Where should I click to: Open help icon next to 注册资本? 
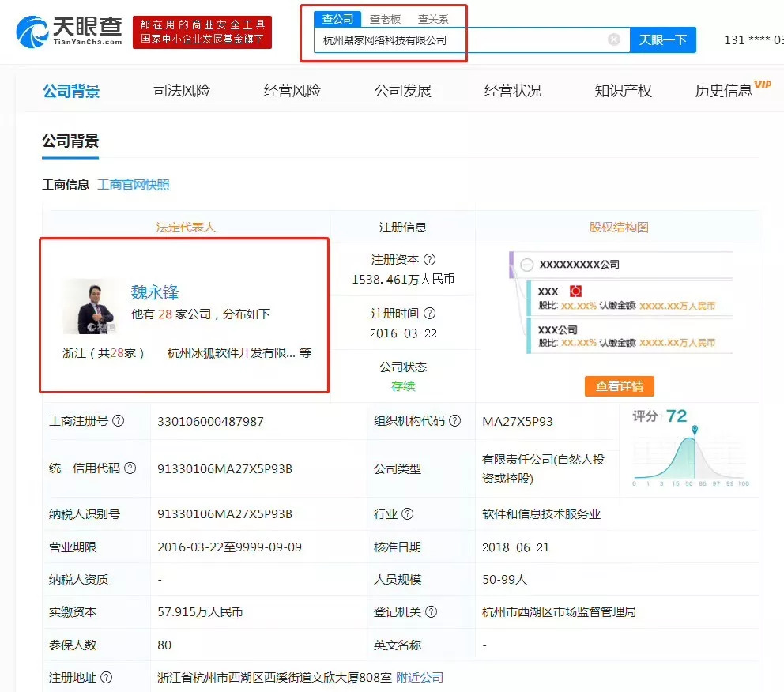click(x=429, y=259)
